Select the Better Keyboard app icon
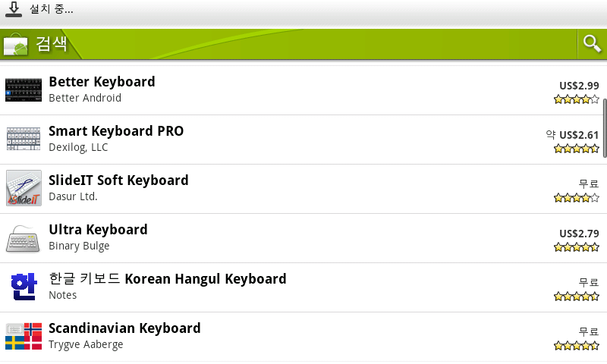The image size is (607, 364). [24, 89]
